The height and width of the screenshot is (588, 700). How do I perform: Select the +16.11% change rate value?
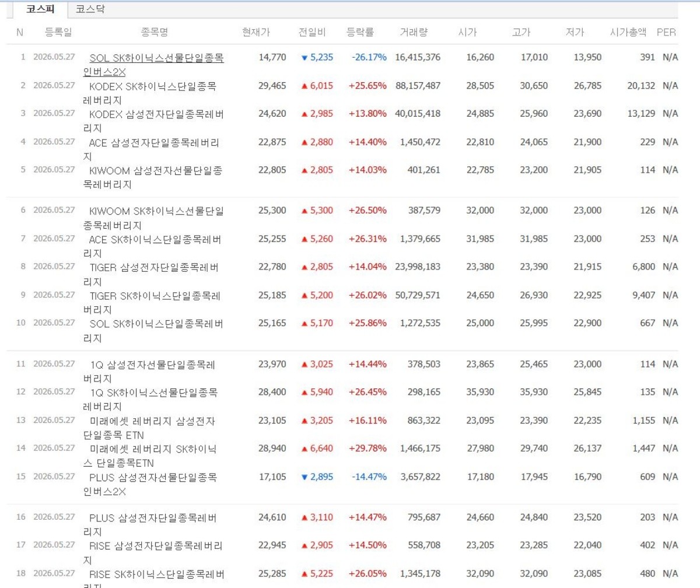pos(367,420)
